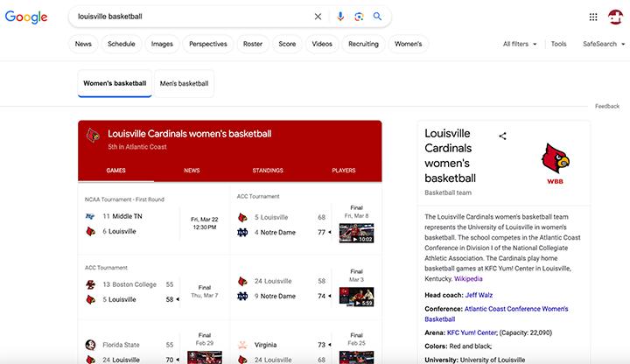The image size is (630, 364).
Task: Select the Videos filter chip
Action: (x=322, y=44)
